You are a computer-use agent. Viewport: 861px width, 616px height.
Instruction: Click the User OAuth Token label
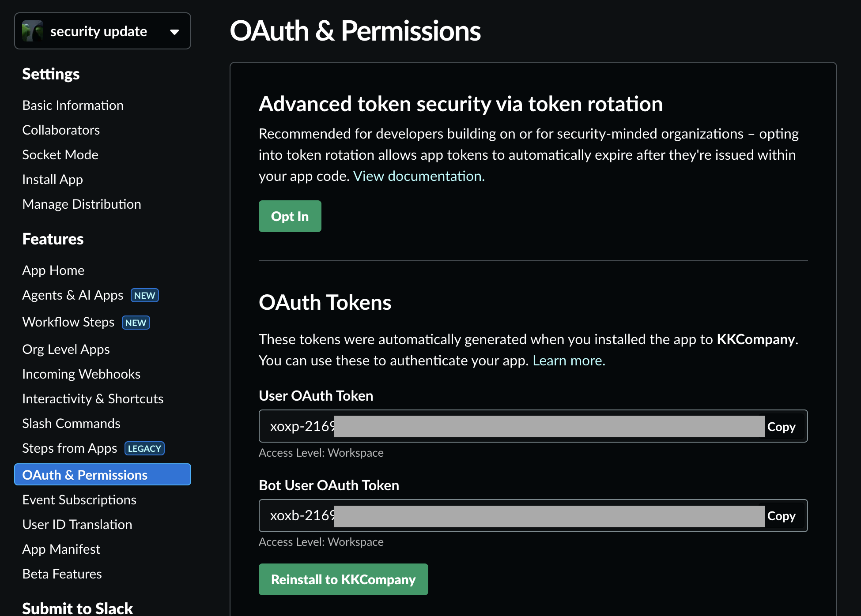click(316, 396)
